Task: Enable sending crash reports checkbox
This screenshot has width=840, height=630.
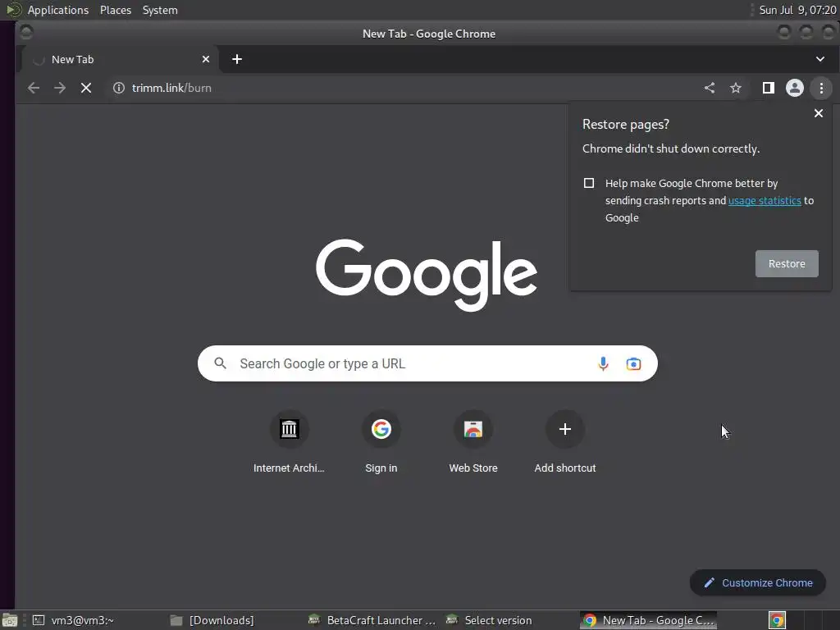Action: (589, 183)
